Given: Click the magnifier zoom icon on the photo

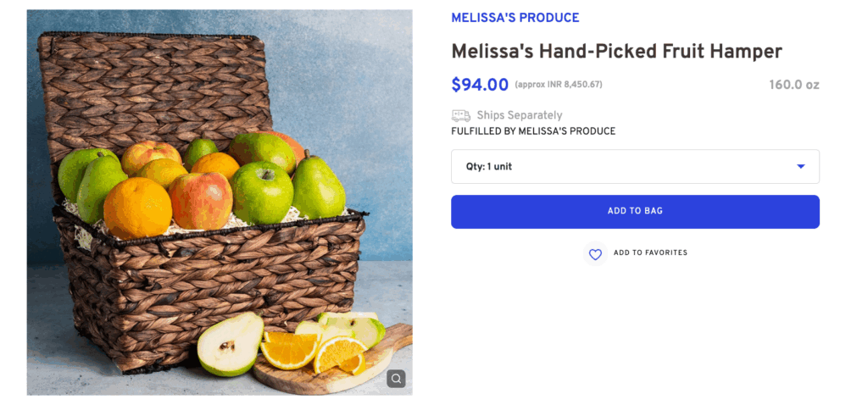Looking at the screenshot, I should tap(396, 379).
